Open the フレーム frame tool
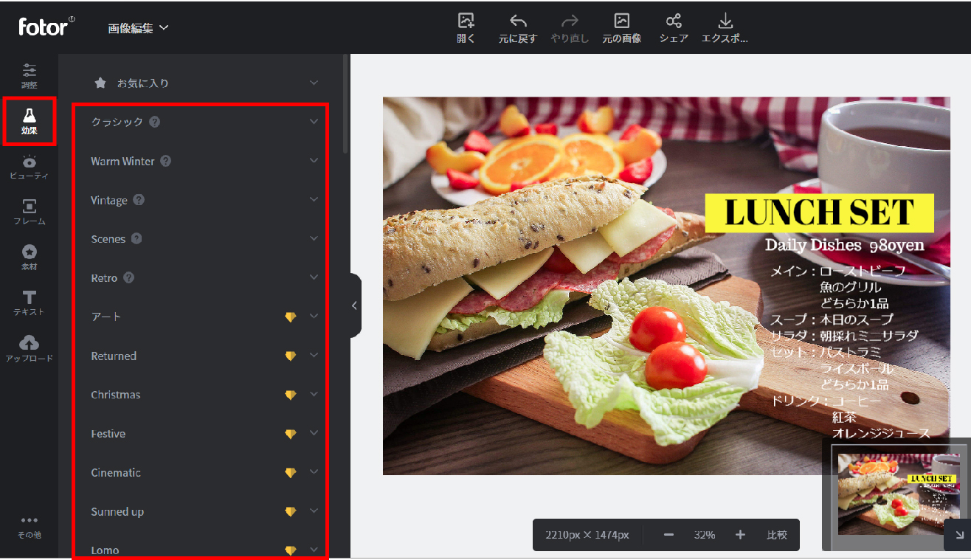The height and width of the screenshot is (560, 971). click(29, 212)
